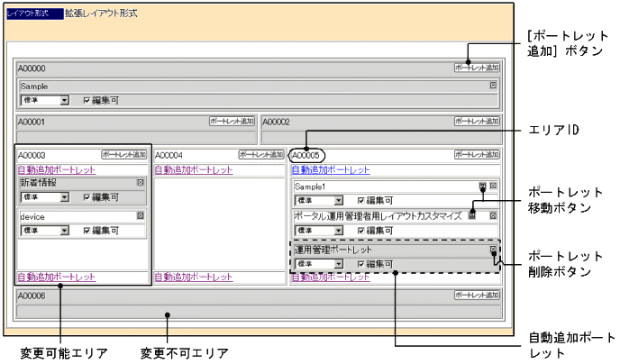Click the move button of ポータル運用管理者用レイアウトカスタマイズ
Viewport: 620px width, 364px height.
(x=471, y=216)
